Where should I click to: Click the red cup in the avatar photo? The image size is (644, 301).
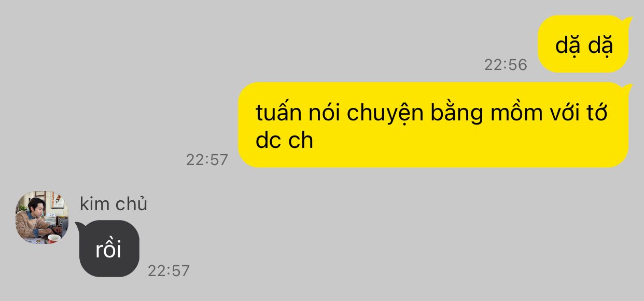point(54,239)
